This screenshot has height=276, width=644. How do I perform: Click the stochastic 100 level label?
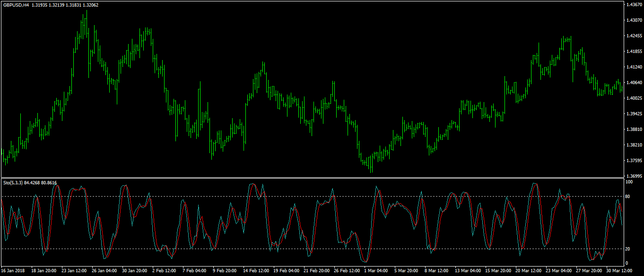coord(629,182)
